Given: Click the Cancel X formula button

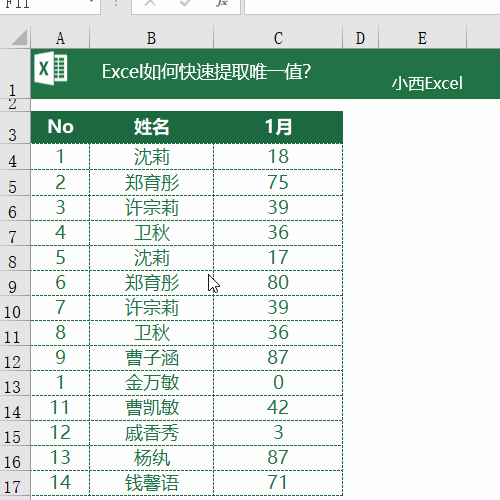Looking at the screenshot, I should point(150,3).
